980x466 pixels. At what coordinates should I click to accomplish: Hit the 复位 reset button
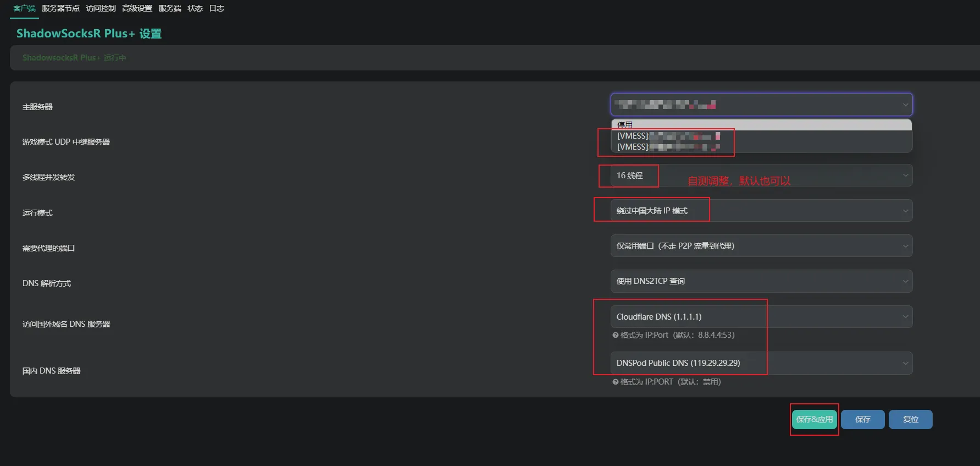910,419
